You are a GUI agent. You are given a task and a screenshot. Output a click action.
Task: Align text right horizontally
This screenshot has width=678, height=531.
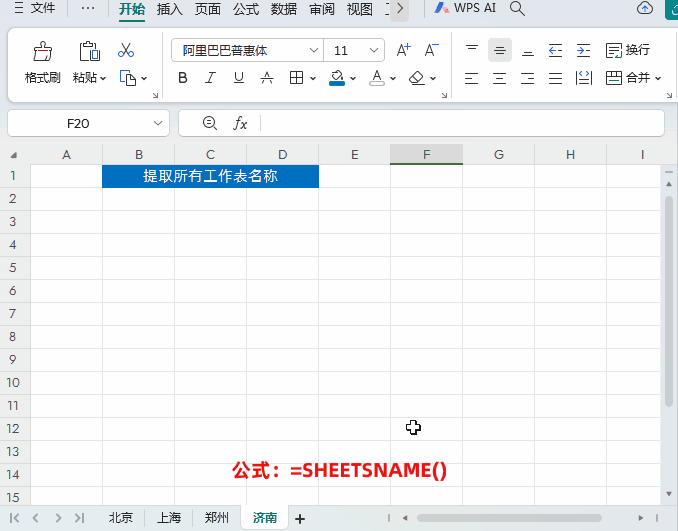click(x=528, y=78)
